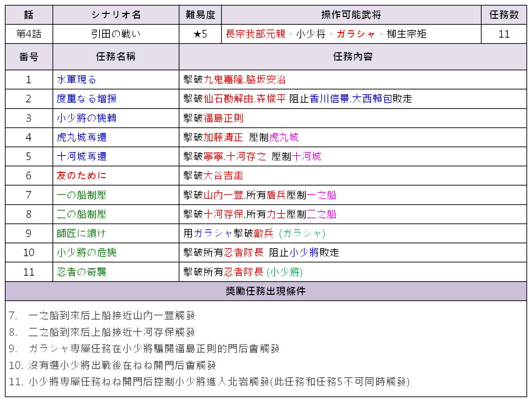The image size is (532, 402).
Task: Click the '番号' column header
Action: tap(29, 57)
